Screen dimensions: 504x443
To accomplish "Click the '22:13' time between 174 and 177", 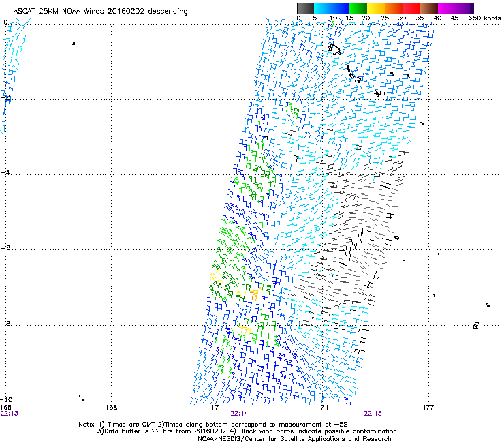I will tap(373, 414).
